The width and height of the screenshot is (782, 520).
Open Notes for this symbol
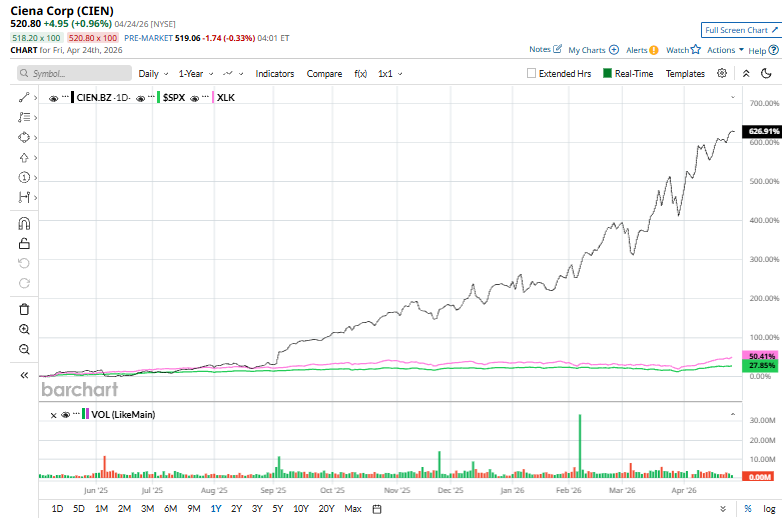pyautogui.click(x=546, y=49)
